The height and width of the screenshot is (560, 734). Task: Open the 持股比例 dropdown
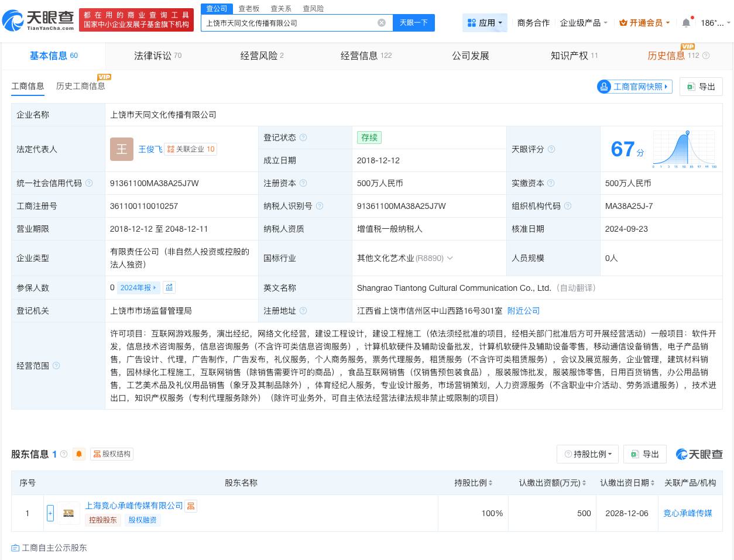588,454
